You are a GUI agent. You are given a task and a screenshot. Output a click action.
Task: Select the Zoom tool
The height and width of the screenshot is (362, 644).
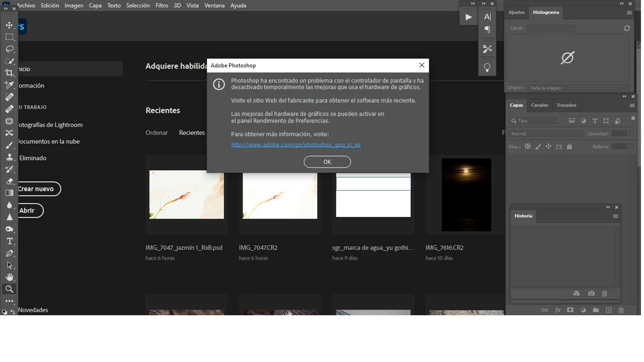tap(9, 289)
